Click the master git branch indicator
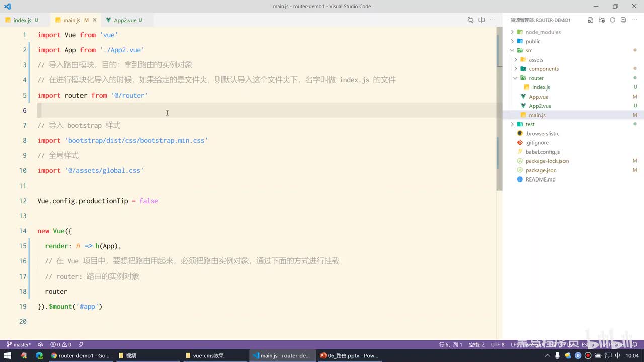 (19, 345)
